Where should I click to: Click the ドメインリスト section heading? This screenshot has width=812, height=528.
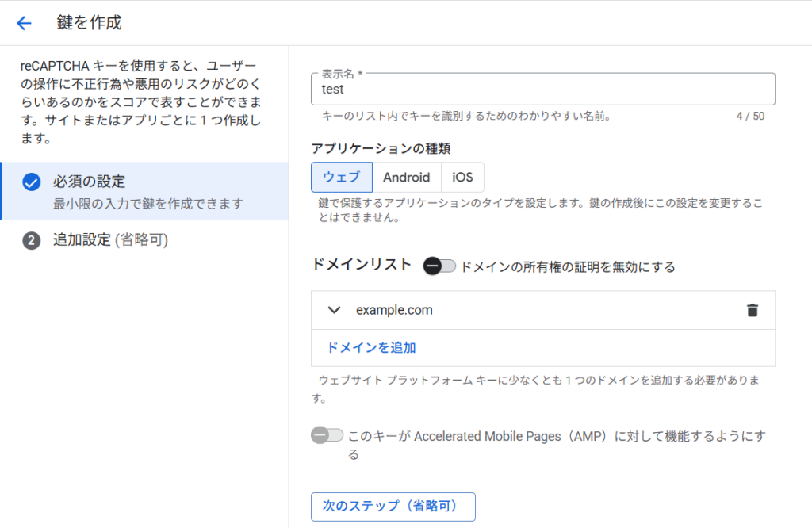coord(362,265)
